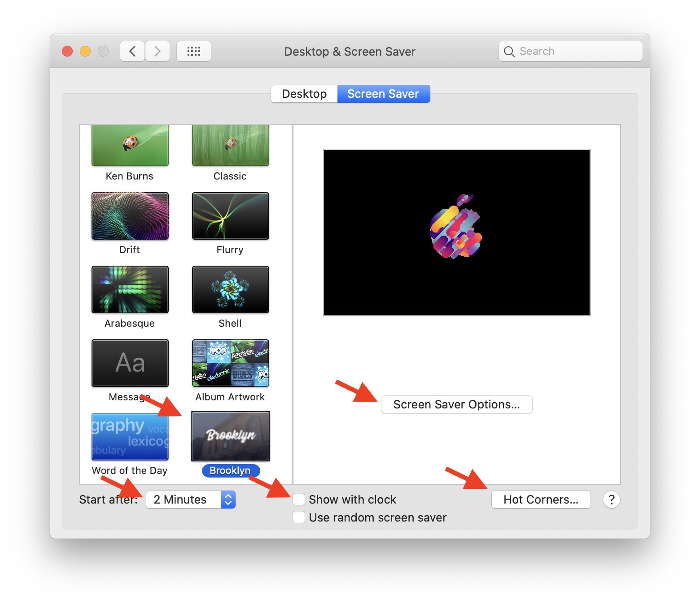The width and height of the screenshot is (700, 605).
Task: Select the Message screen saver thumbnail
Action: pyautogui.click(x=130, y=363)
